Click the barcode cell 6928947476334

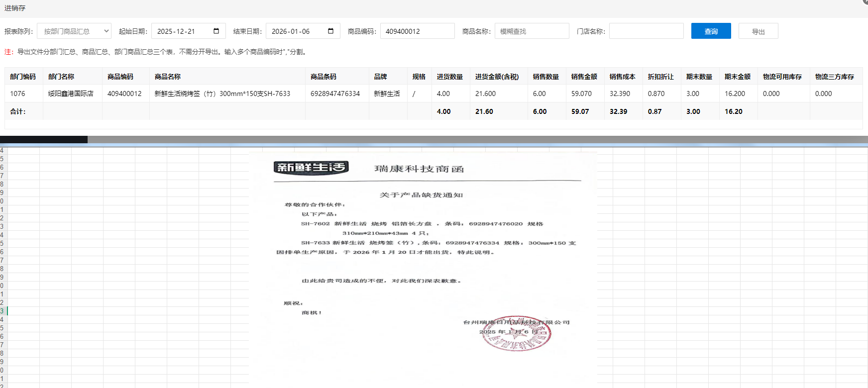(x=335, y=94)
